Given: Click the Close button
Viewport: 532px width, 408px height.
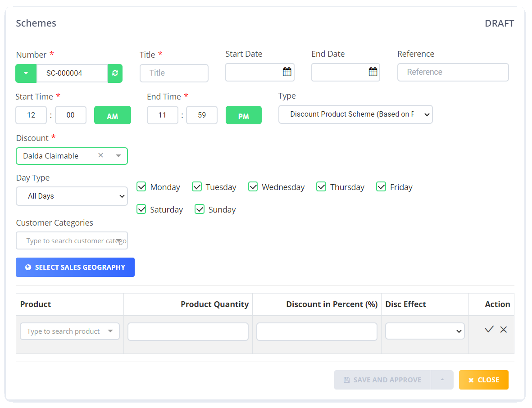Looking at the screenshot, I should tap(483, 380).
